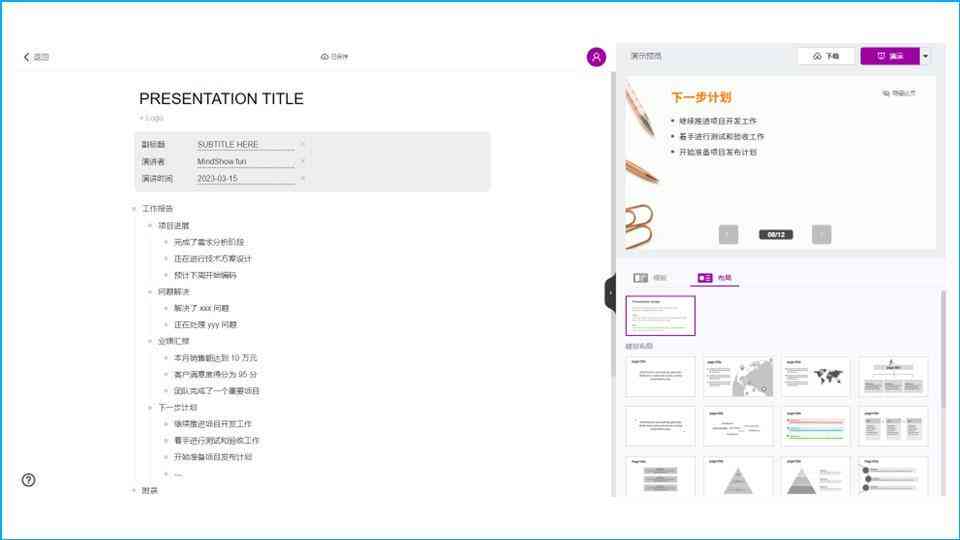
Task: Edit the 2023-03-15 date field
Action: coord(246,179)
